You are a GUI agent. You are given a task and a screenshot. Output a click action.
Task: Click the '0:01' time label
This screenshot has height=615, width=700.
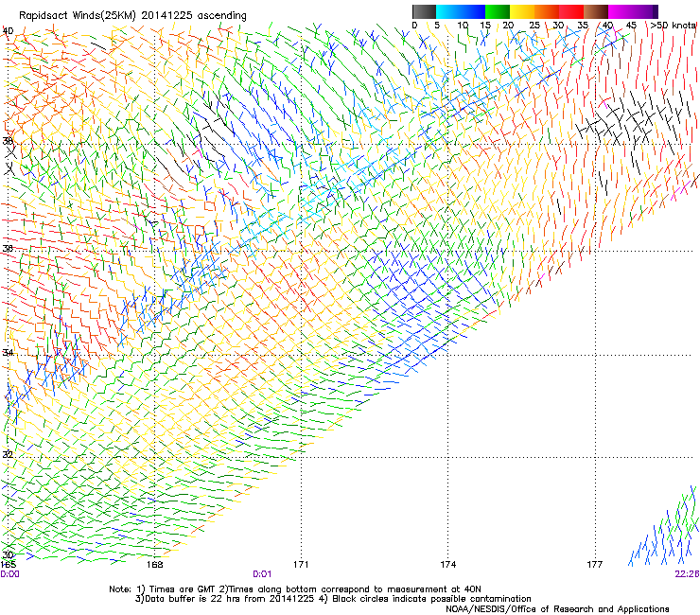(262, 574)
